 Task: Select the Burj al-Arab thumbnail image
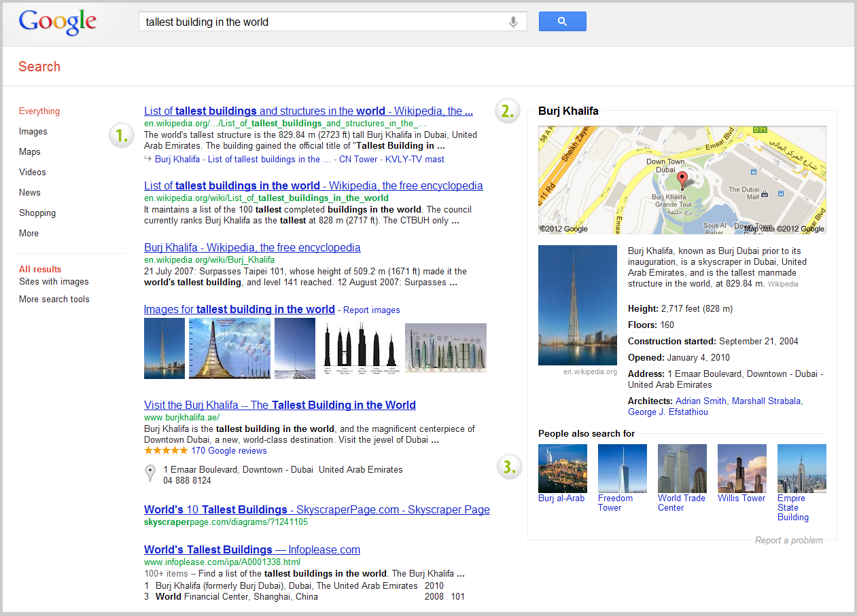(x=562, y=468)
